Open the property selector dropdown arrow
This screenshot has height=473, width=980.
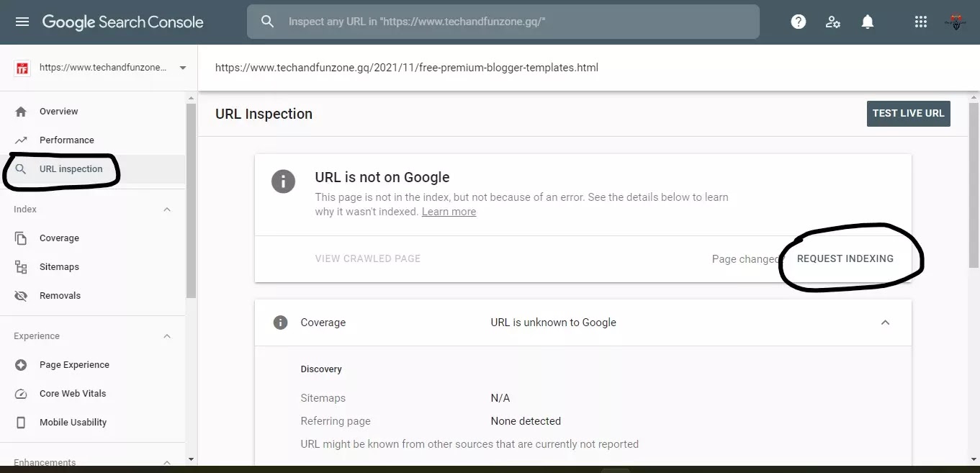click(x=182, y=68)
